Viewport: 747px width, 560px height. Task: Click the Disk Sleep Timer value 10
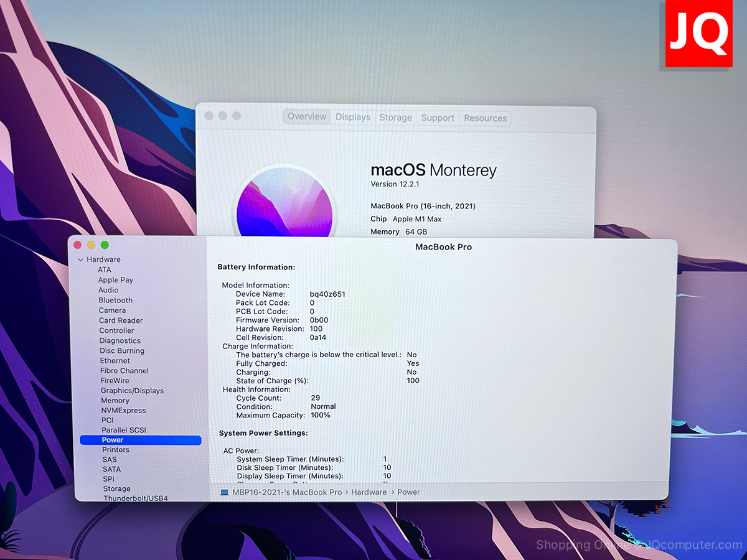click(x=387, y=467)
